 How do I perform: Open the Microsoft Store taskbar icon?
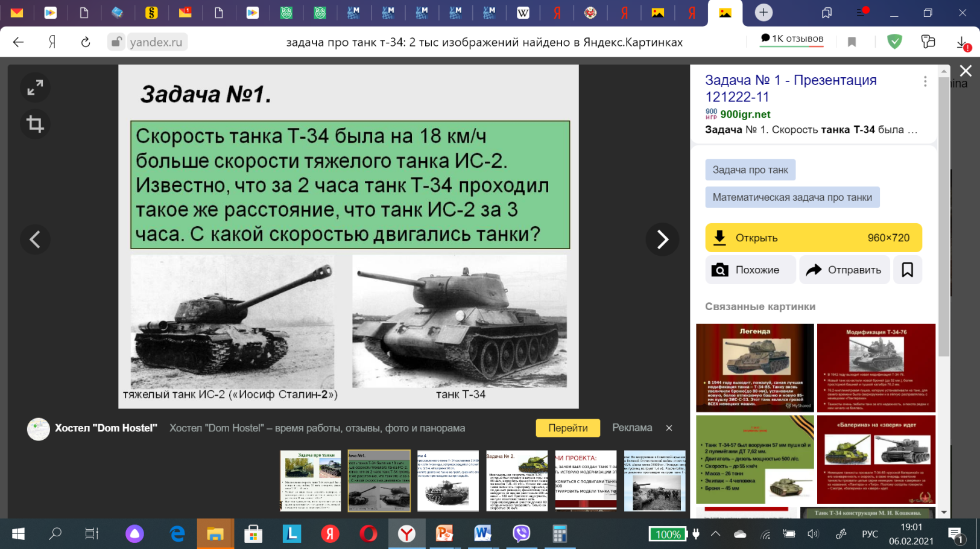point(253,534)
